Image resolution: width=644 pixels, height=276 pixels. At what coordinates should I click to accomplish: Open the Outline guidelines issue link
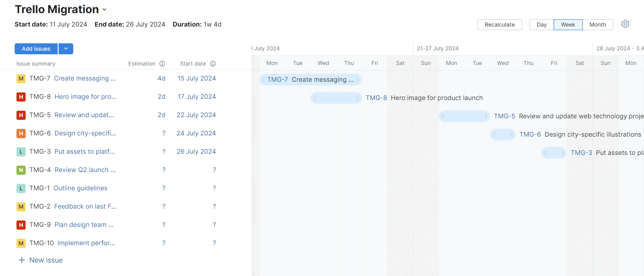coord(81,188)
